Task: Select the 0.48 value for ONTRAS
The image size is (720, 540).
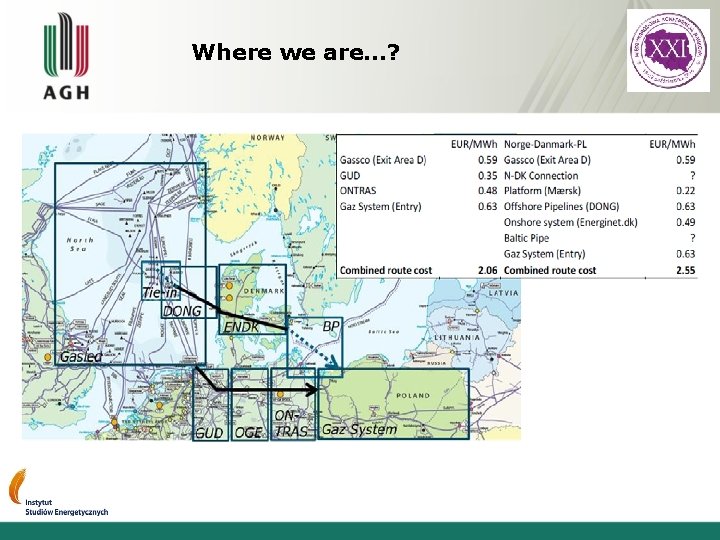Action: pyautogui.click(x=487, y=191)
